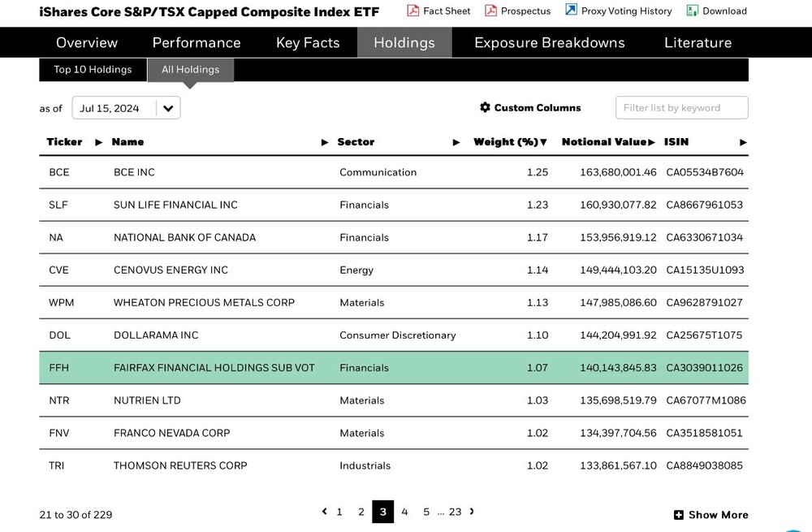Go to page 5 of holdings
The image size is (812, 532).
(426, 512)
